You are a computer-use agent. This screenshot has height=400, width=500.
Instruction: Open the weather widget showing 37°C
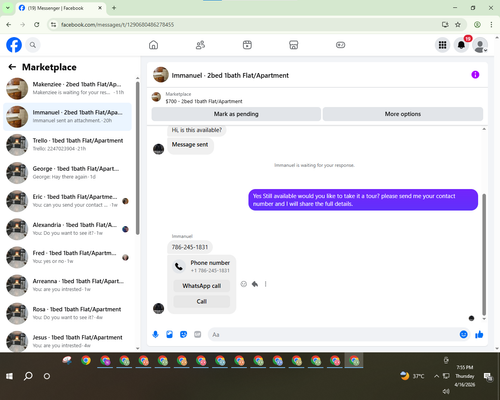[x=412, y=376]
